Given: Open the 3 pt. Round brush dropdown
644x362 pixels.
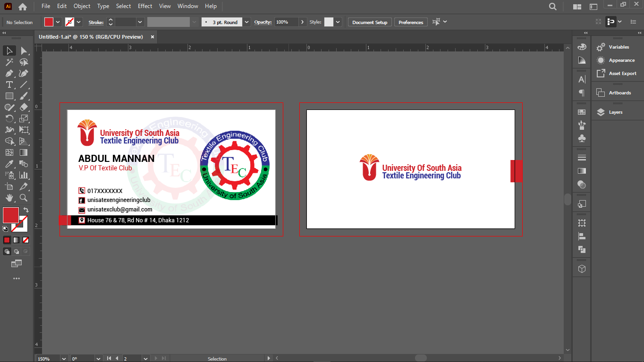Looking at the screenshot, I should click(247, 22).
